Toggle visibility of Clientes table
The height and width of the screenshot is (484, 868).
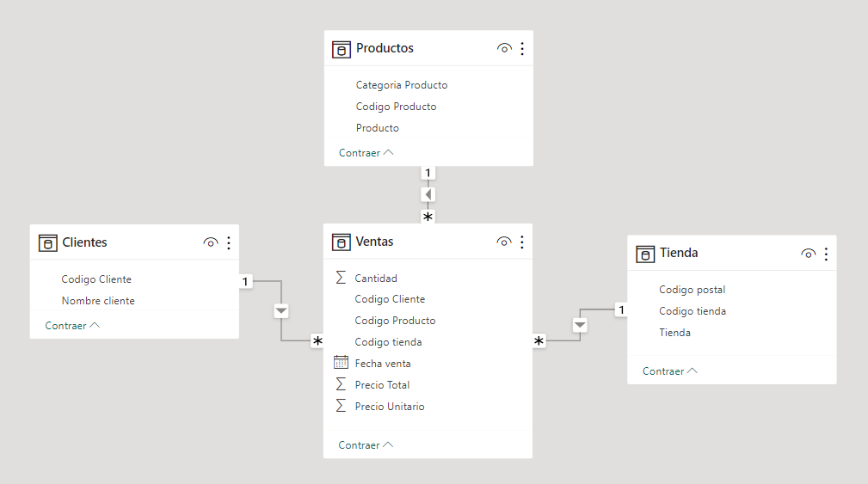coord(211,243)
